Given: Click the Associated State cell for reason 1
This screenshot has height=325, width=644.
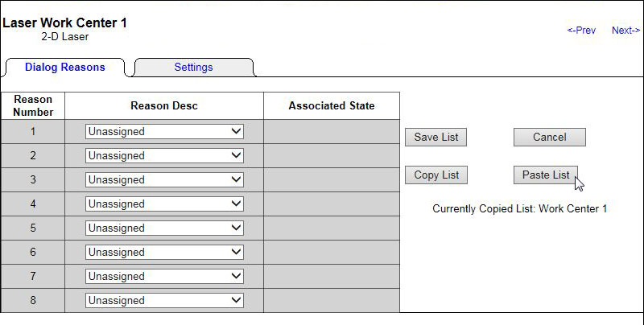Looking at the screenshot, I should click(331, 132).
